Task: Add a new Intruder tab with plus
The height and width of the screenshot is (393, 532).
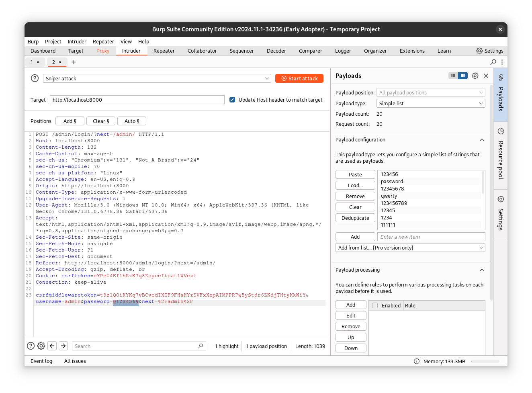Action: 74,62
